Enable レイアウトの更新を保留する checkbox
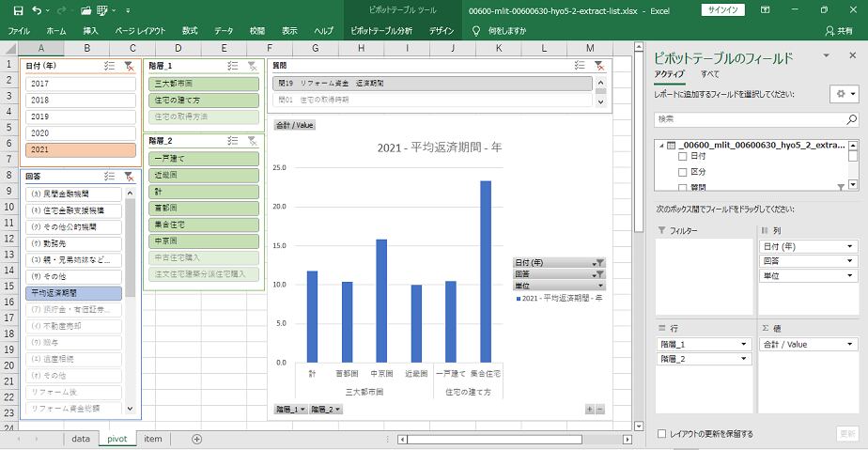Viewport: 868px width, 450px height. pyautogui.click(x=662, y=434)
